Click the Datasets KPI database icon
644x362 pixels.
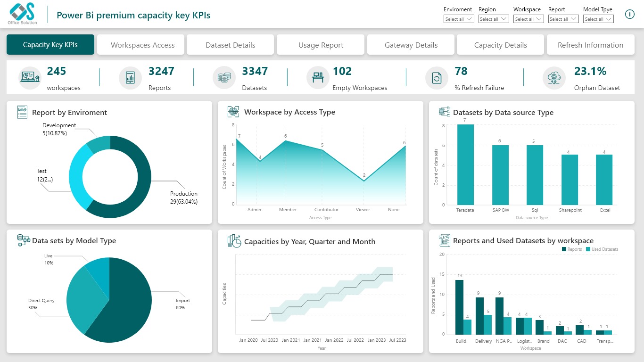[x=224, y=77]
